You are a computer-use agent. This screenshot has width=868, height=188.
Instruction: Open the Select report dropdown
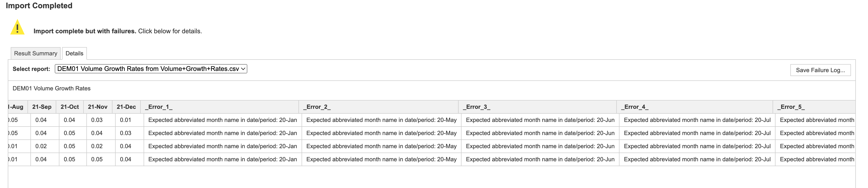pyautogui.click(x=151, y=68)
